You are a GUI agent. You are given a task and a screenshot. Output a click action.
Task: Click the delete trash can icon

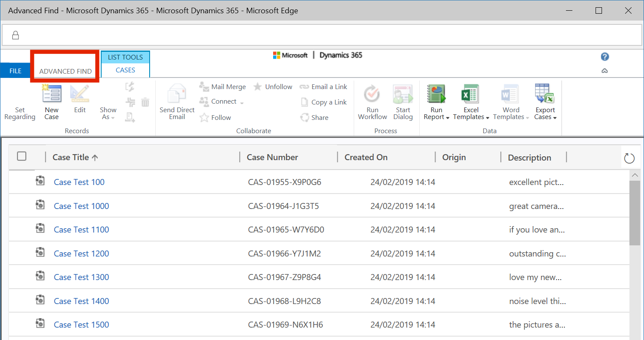(x=145, y=102)
